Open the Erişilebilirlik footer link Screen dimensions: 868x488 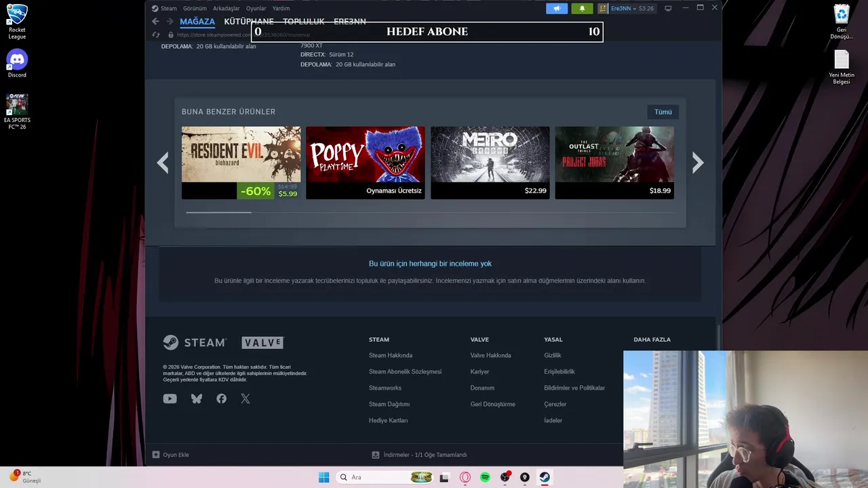tap(559, 371)
